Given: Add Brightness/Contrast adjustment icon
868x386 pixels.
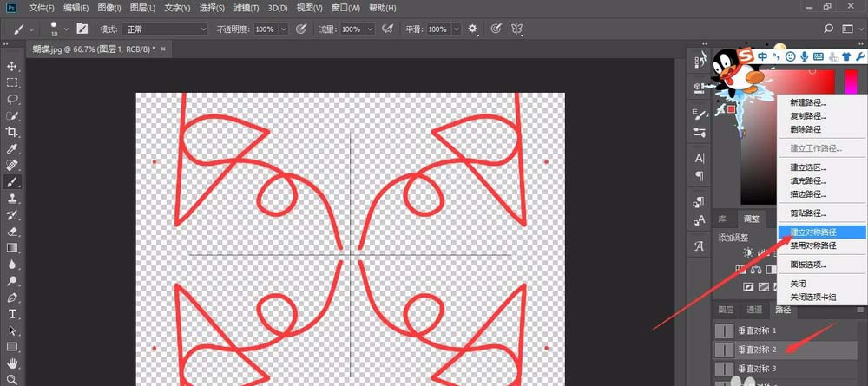Looking at the screenshot, I should (748, 252).
